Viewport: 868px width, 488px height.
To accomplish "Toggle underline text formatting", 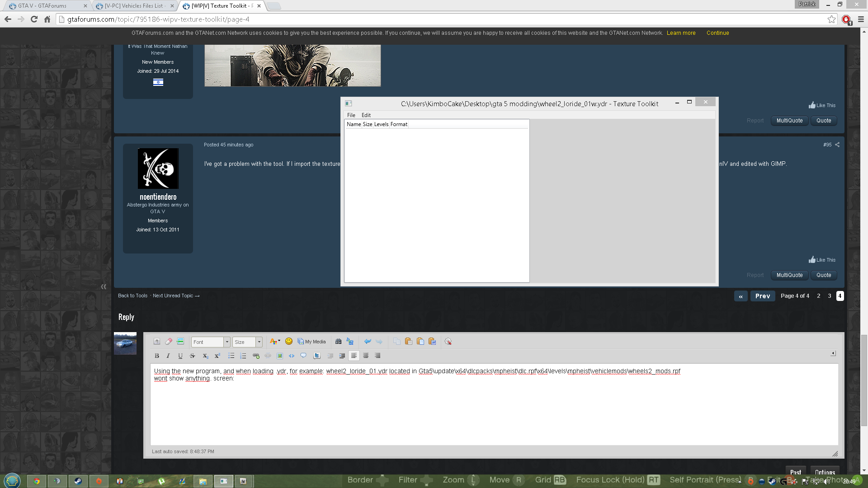I will (x=180, y=356).
